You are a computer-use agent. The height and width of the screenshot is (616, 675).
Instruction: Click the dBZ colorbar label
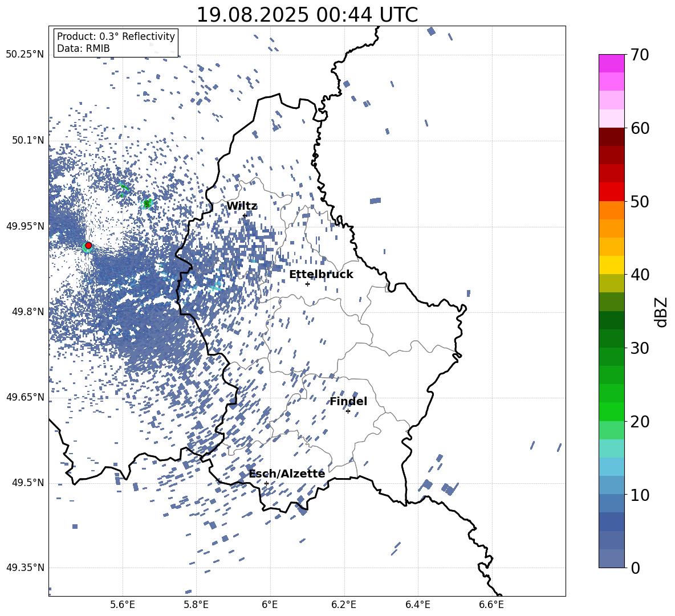pos(661,312)
